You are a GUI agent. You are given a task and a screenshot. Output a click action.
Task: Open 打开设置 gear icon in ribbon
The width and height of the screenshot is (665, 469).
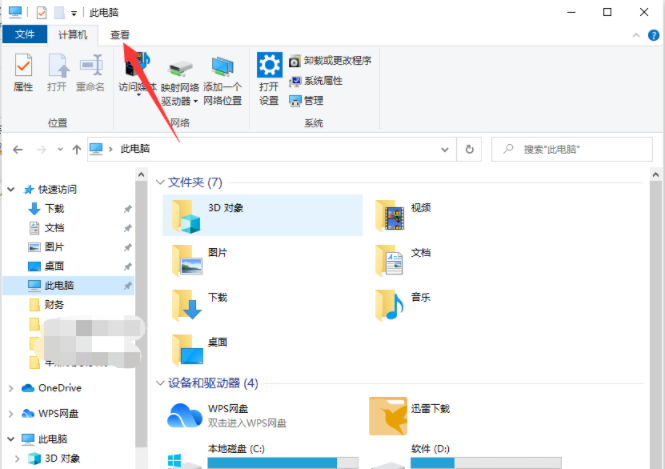click(x=269, y=79)
